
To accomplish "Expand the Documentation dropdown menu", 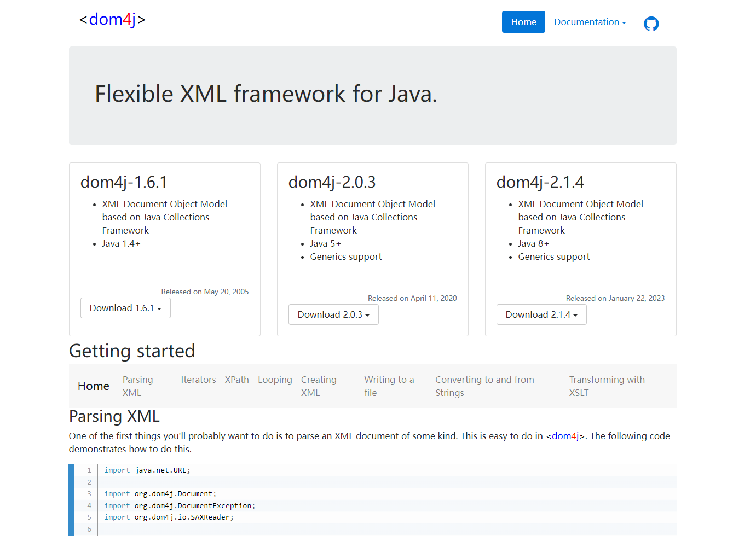I will (x=590, y=22).
